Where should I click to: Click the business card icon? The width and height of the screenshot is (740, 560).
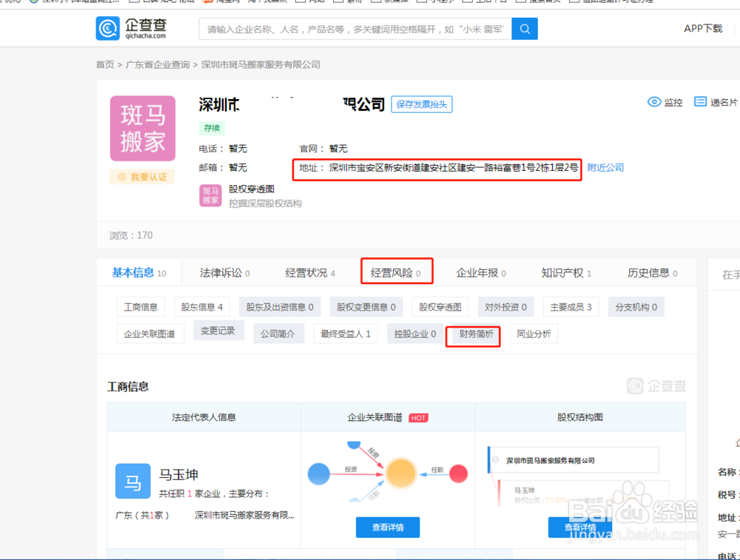[x=700, y=101]
